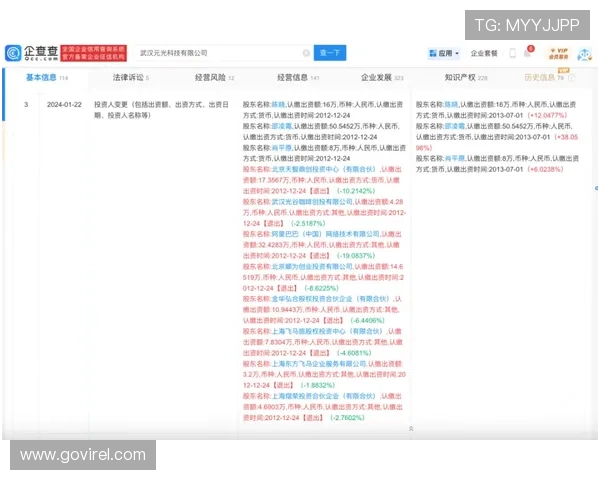This screenshot has width=600, height=480.
Task: Click the (-19.0837%) change value
Action: (x=356, y=256)
